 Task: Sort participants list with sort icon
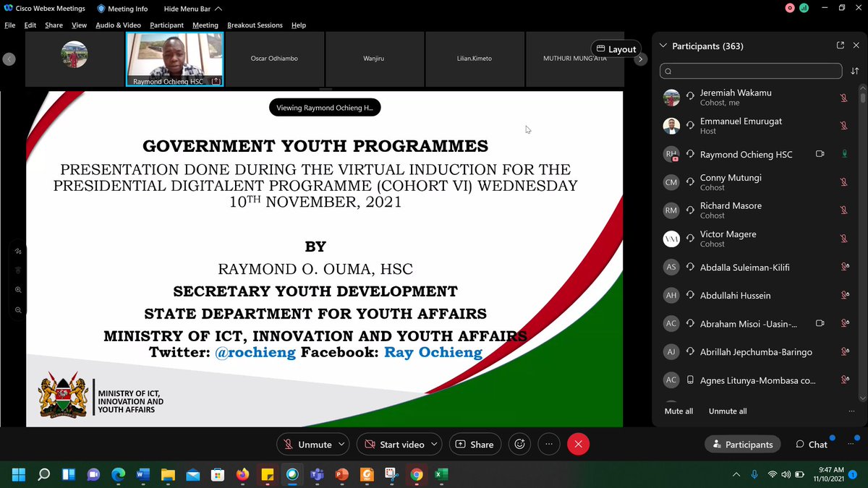[855, 71]
